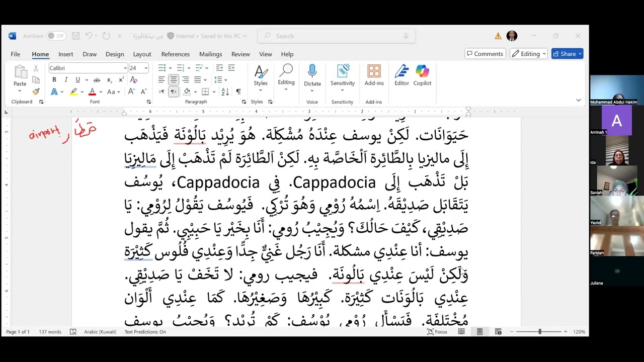The image size is (644, 362).
Task: Switch to the Draw tab
Action: click(90, 54)
